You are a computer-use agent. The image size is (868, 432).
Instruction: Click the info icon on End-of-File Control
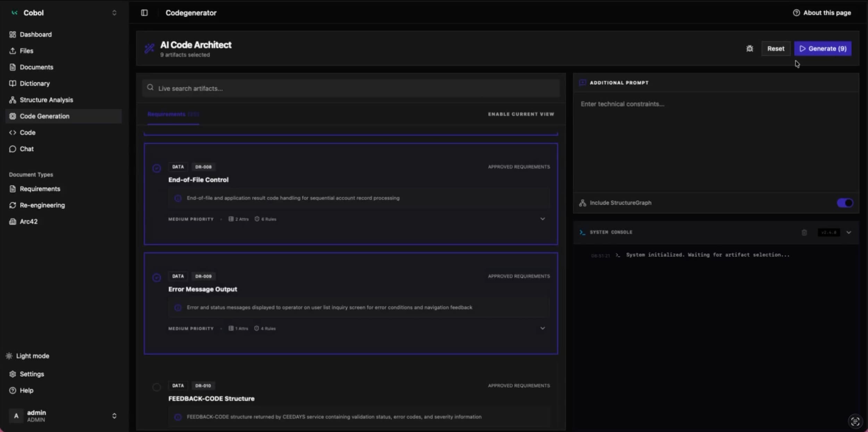[178, 198]
